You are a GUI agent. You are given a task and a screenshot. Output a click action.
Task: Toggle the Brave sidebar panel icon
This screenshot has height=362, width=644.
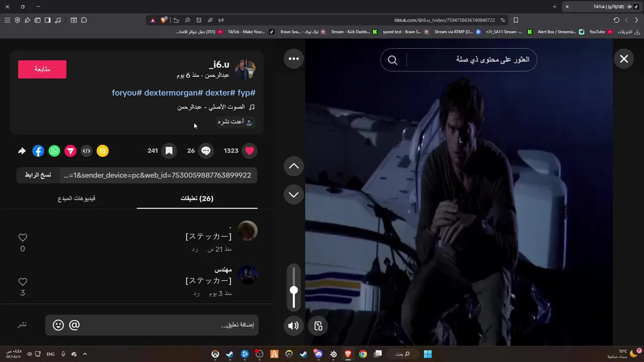(47, 20)
